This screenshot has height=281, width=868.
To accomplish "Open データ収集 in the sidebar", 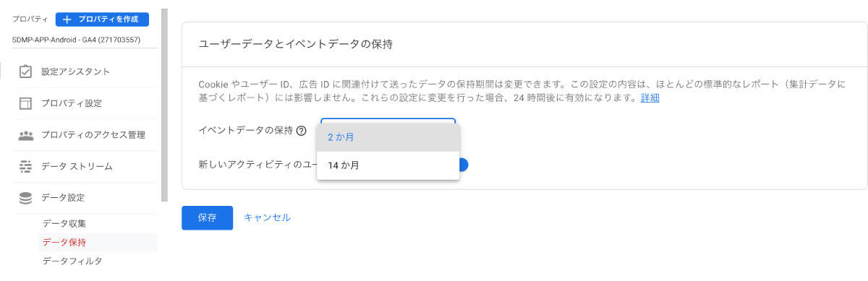I will tap(64, 223).
